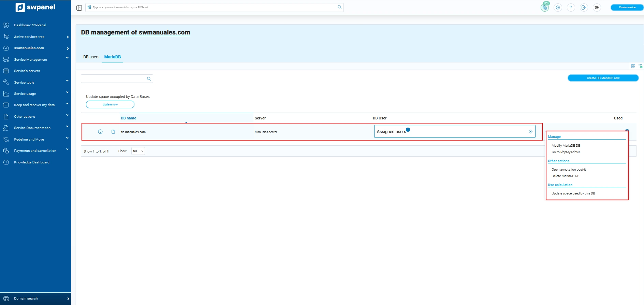
Task: Toggle the checked-list view icon above the table
Action: (640, 66)
